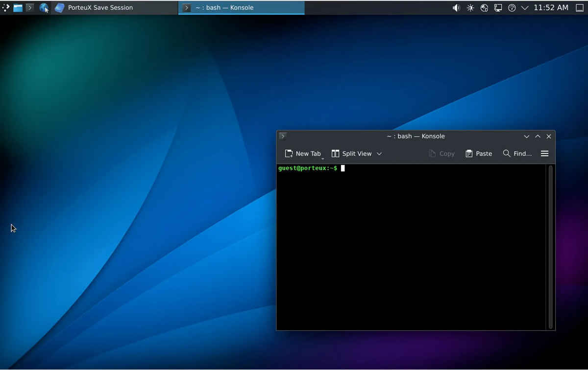Click the 11:52 AM clock
588x370 pixels.
pos(551,8)
